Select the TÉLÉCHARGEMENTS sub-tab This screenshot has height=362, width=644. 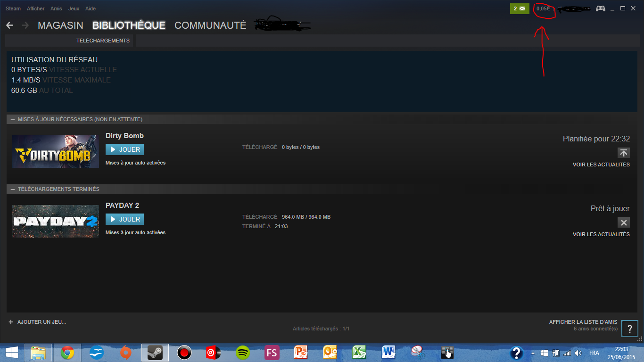[103, 41]
